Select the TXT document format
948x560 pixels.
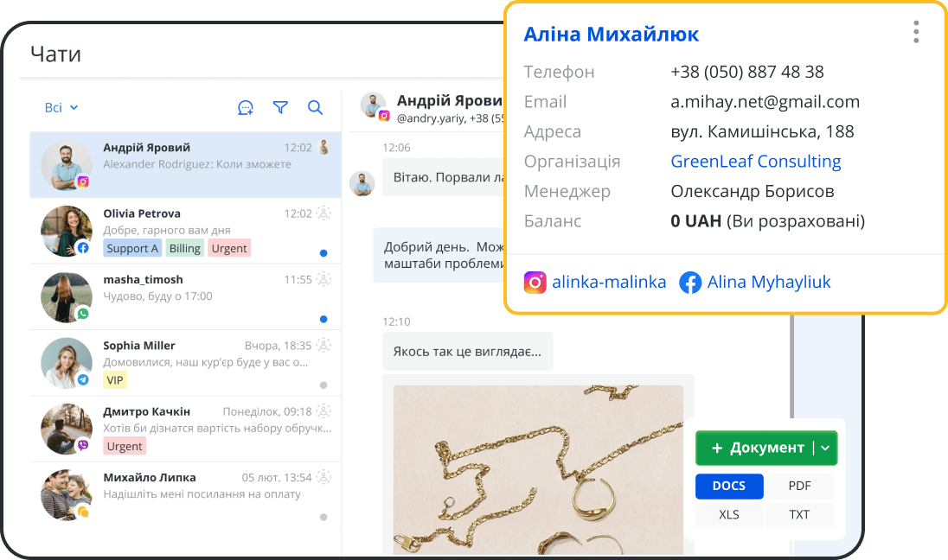[799, 514]
